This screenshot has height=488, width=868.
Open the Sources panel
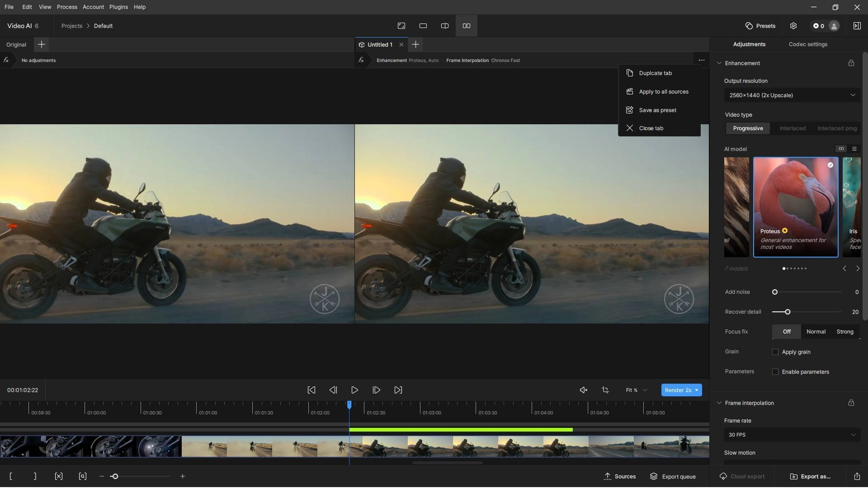(620, 477)
